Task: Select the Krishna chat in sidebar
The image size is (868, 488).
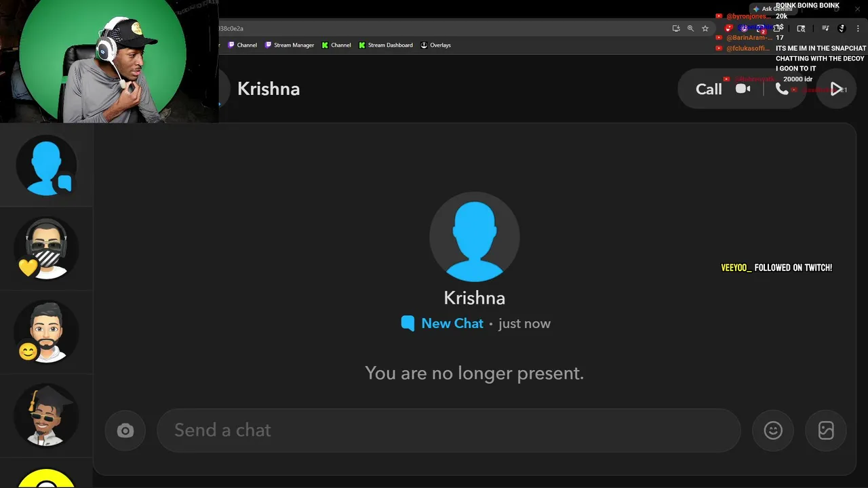Action: click(x=46, y=166)
